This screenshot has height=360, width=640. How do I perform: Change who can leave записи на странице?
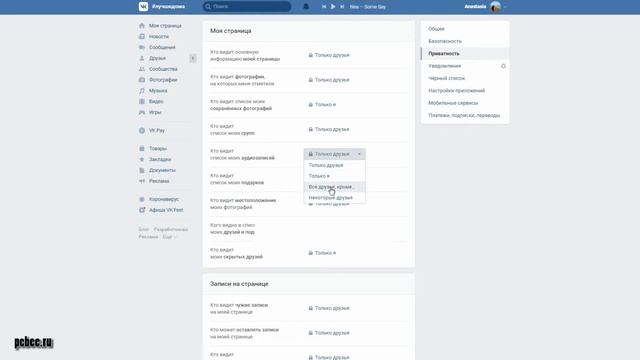click(x=329, y=333)
